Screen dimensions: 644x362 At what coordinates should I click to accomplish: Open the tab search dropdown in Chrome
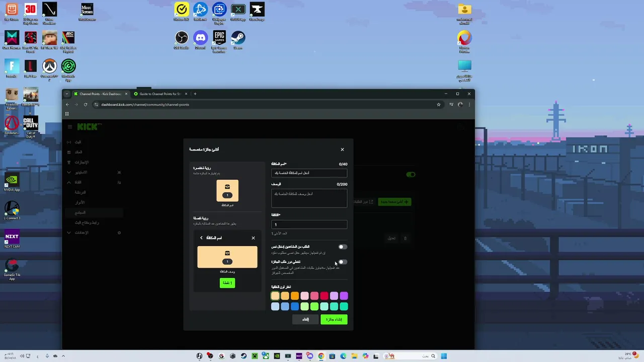tap(66, 94)
